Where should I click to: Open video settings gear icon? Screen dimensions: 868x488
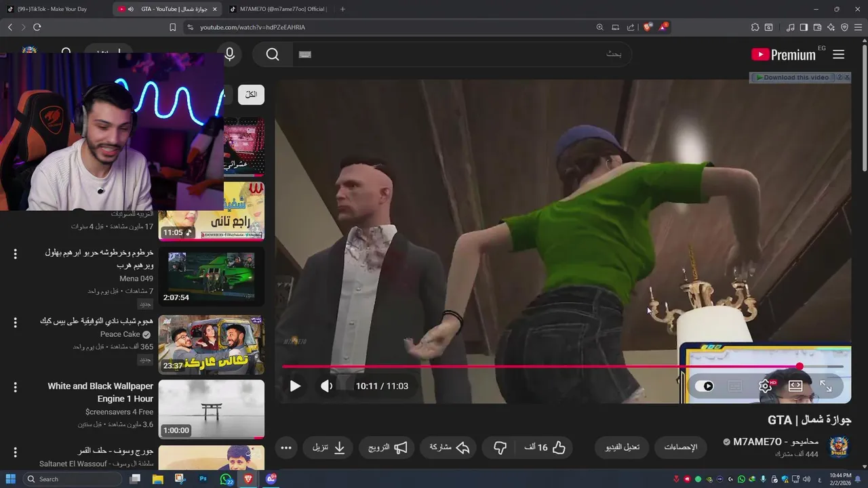(765, 386)
